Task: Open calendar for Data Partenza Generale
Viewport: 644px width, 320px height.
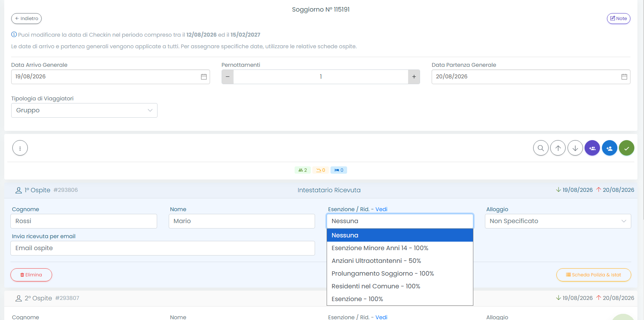Action: point(624,77)
